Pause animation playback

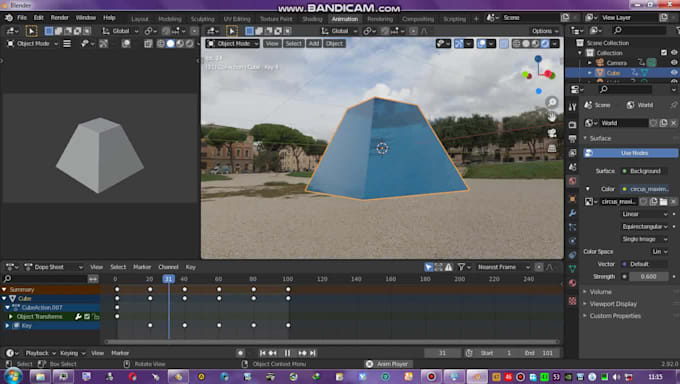[x=287, y=353]
